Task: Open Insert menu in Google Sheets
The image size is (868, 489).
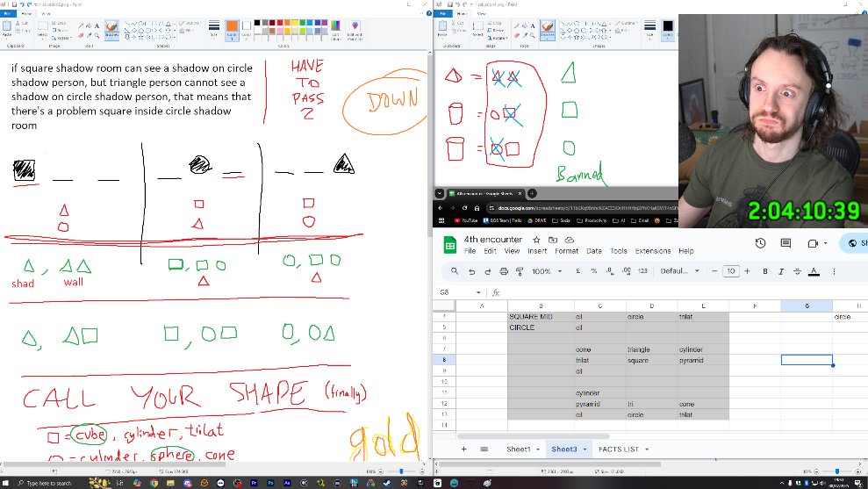Action: coord(537,251)
